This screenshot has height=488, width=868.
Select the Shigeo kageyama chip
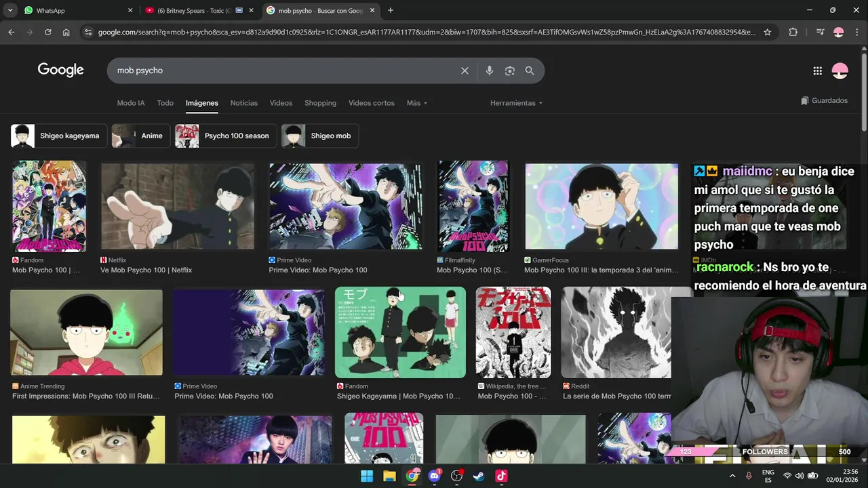coord(59,136)
